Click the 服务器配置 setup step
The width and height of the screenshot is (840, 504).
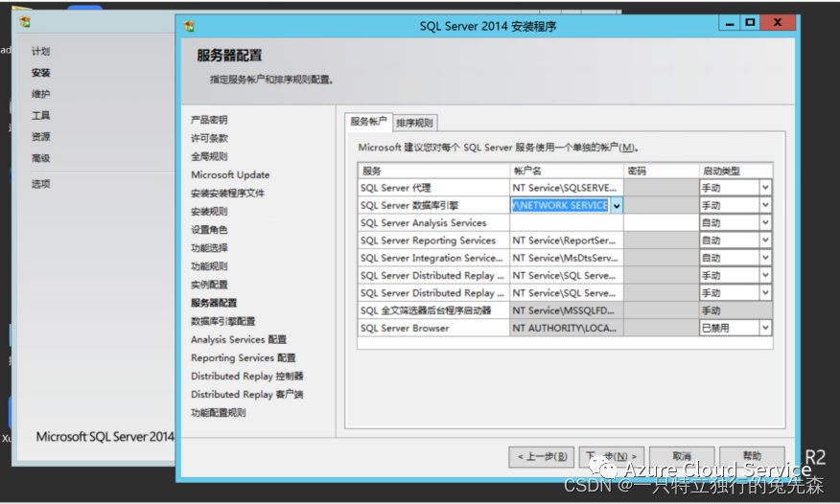pyautogui.click(x=214, y=303)
